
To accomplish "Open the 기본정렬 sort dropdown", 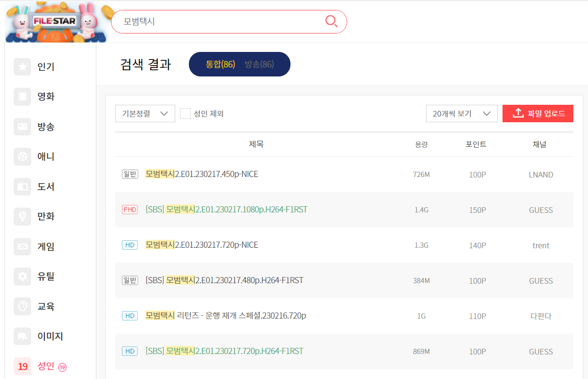I will tap(145, 113).
